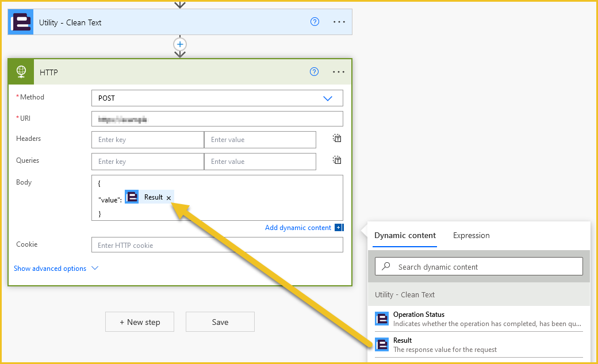The image size is (598, 364).
Task: Open the Utility - Clean Text ellipsis menu
Action: coord(338,21)
